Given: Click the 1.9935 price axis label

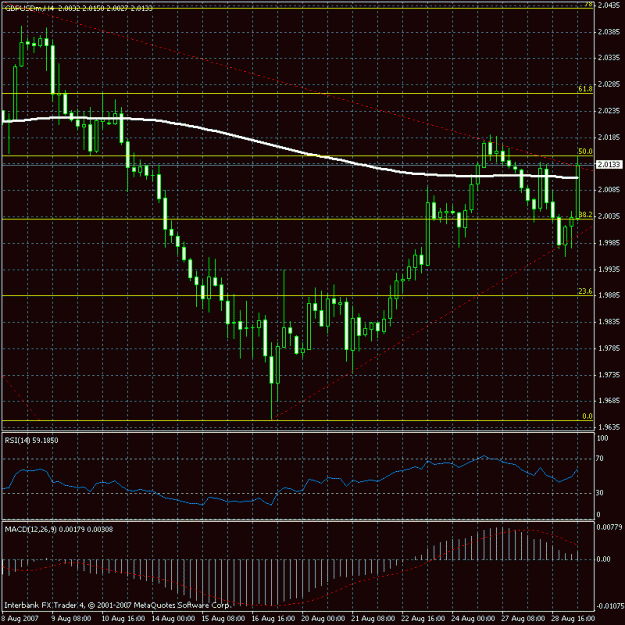Looking at the screenshot, I should click(609, 269).
